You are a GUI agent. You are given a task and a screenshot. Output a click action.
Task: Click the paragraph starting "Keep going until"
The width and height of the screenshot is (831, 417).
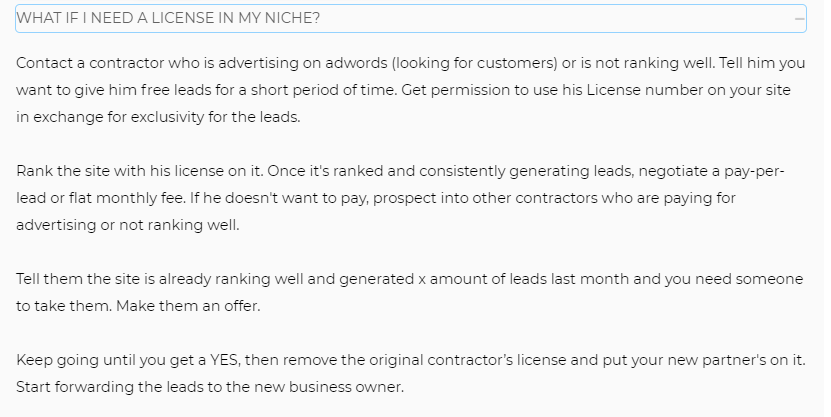(x=411, y=374)
